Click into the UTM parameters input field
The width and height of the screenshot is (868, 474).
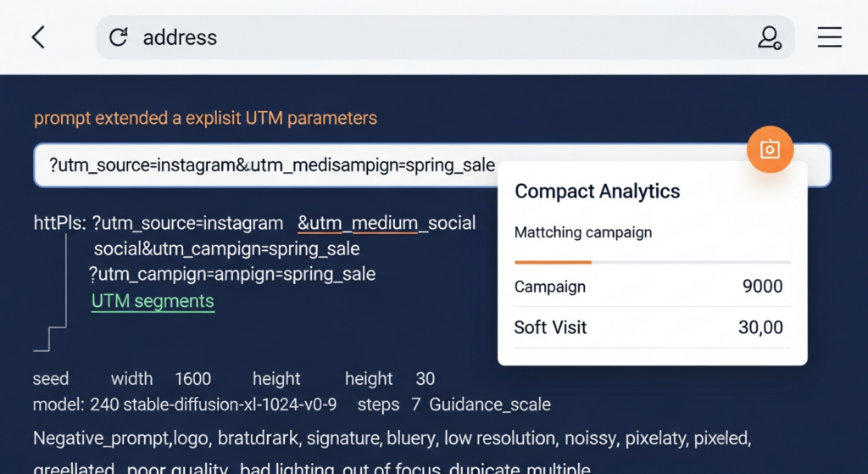tap(271, 165)
